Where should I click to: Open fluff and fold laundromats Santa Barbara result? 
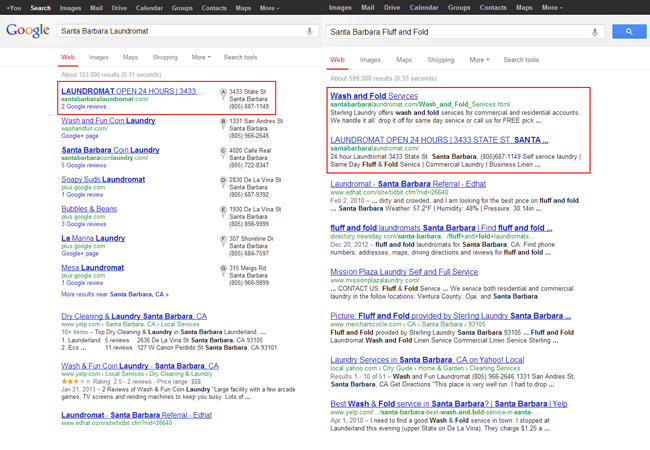[x=441, y=228]
